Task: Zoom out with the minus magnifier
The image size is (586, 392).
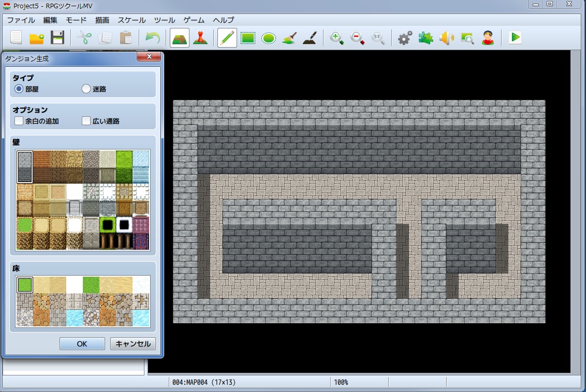Action: click(x=357, y=38)
